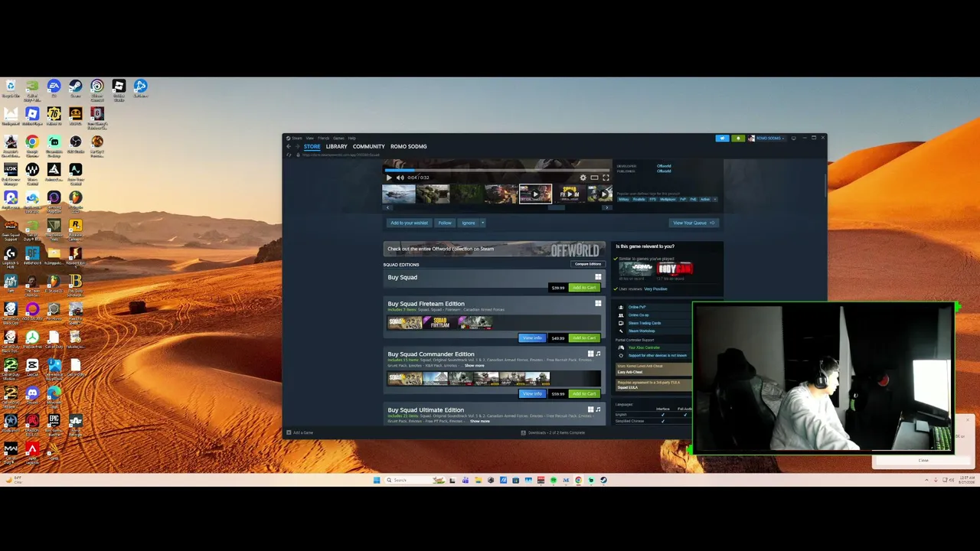
Task: Open the Discord desktop icon
Action: point(32,396)
